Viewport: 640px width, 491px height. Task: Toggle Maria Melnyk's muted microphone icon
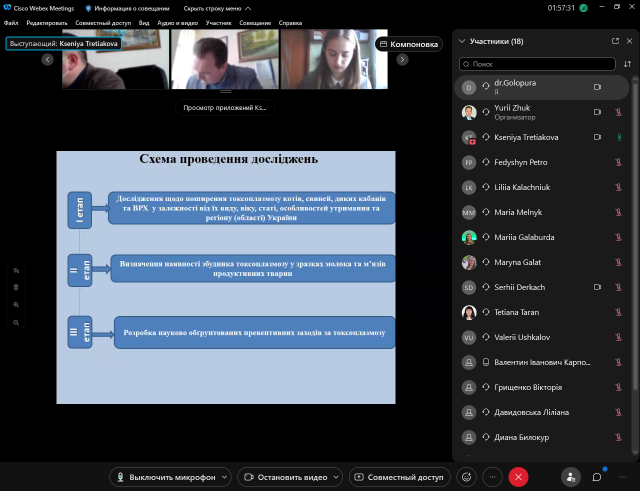(618, 212)
